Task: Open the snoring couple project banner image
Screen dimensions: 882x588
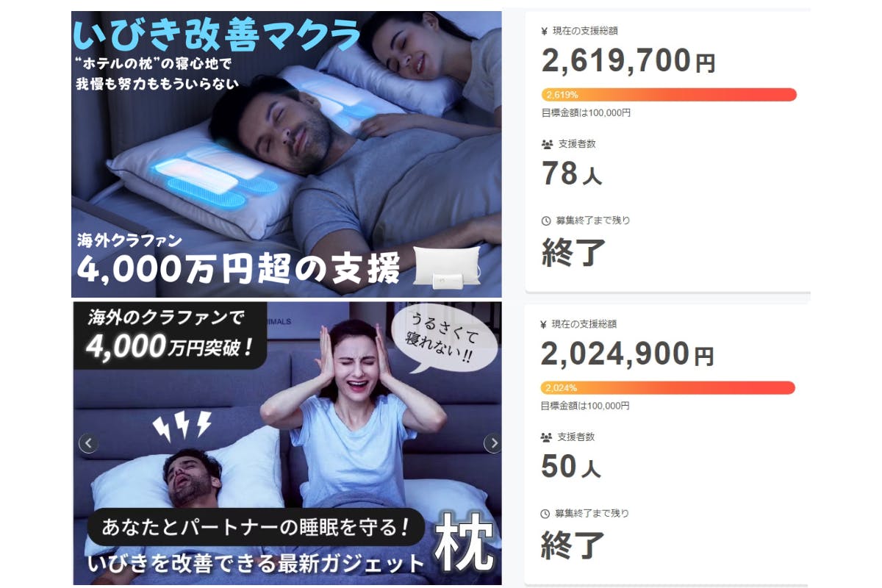Action: [x=287, y=443]
